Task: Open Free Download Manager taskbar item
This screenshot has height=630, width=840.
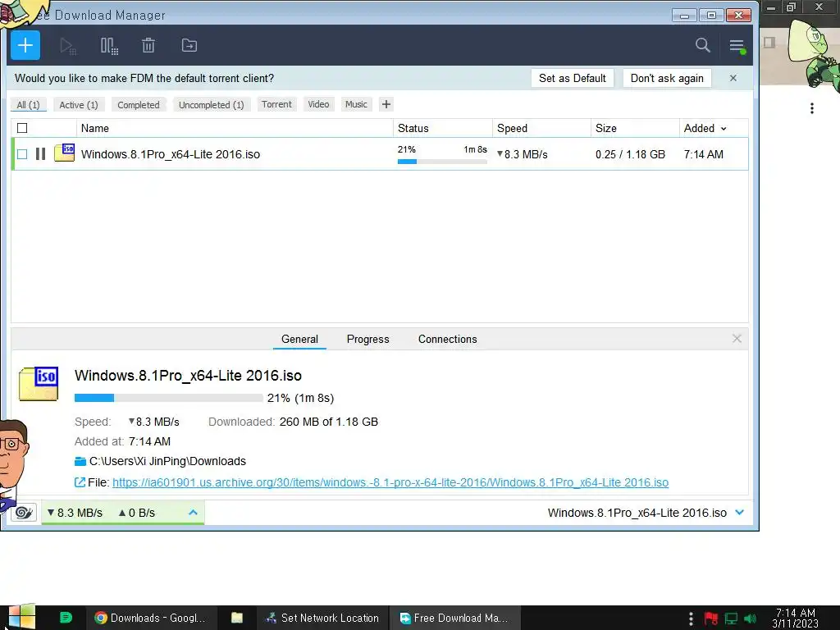Action: (x=454, y=618)
